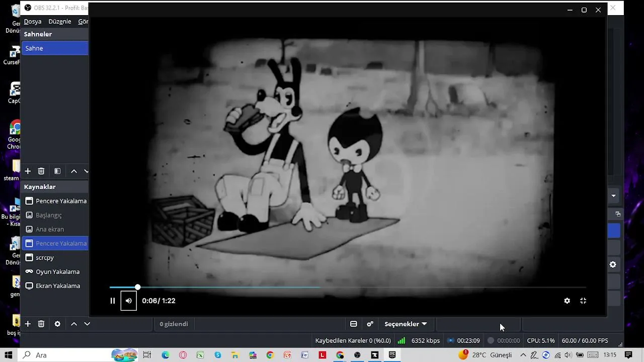The width and height of the screenshot is (644, 362).
Task: Click the 13:15 taskbar clock
Action: 610,355
